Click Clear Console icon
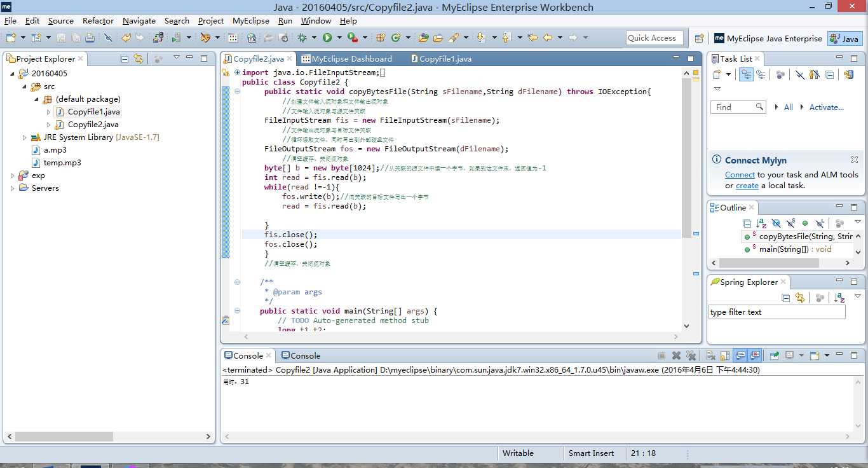The image size is (868, 468). pos(710,355)
